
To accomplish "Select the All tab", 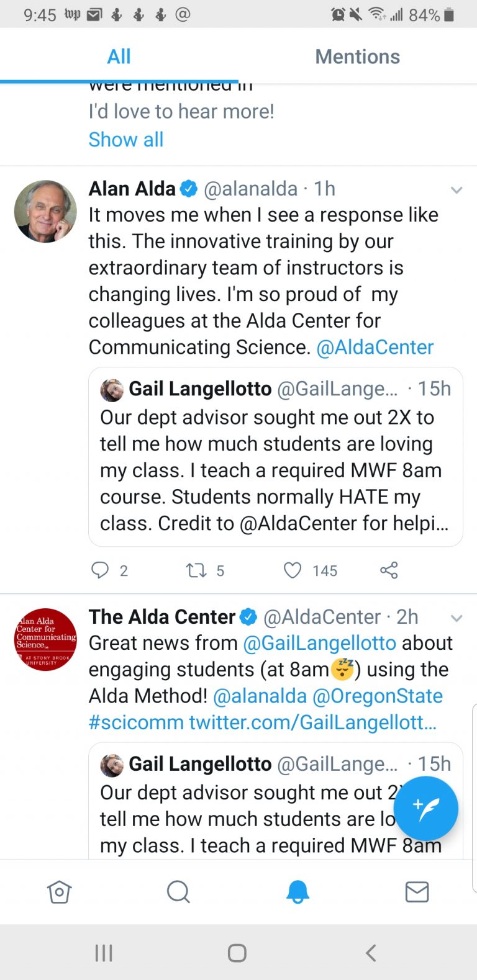I will click(118, 56).
